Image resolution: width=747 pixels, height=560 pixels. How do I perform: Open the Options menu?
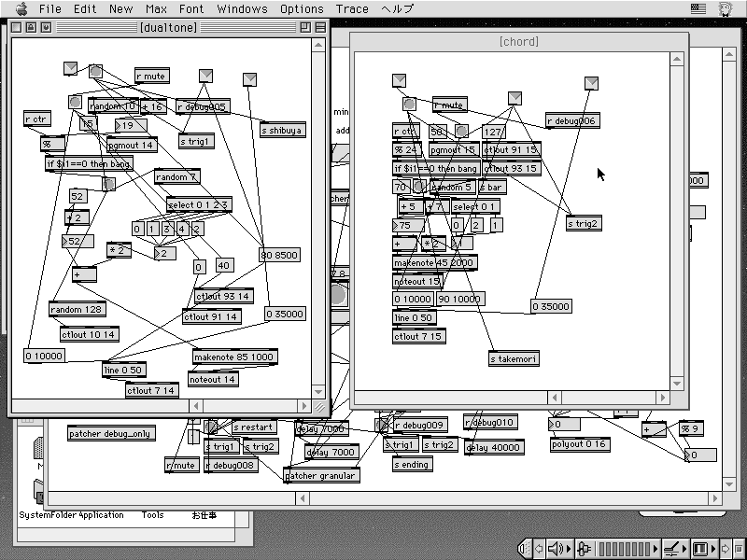click(x=302, y=8)
